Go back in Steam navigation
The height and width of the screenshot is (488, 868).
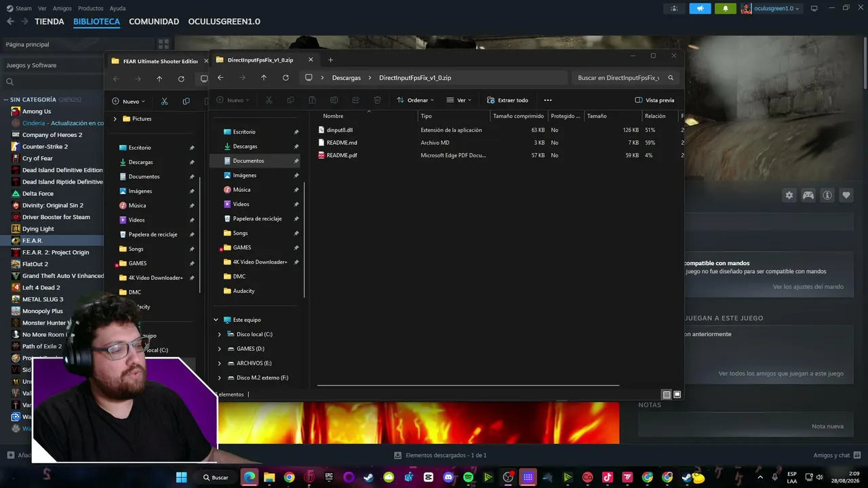[10, 22]
